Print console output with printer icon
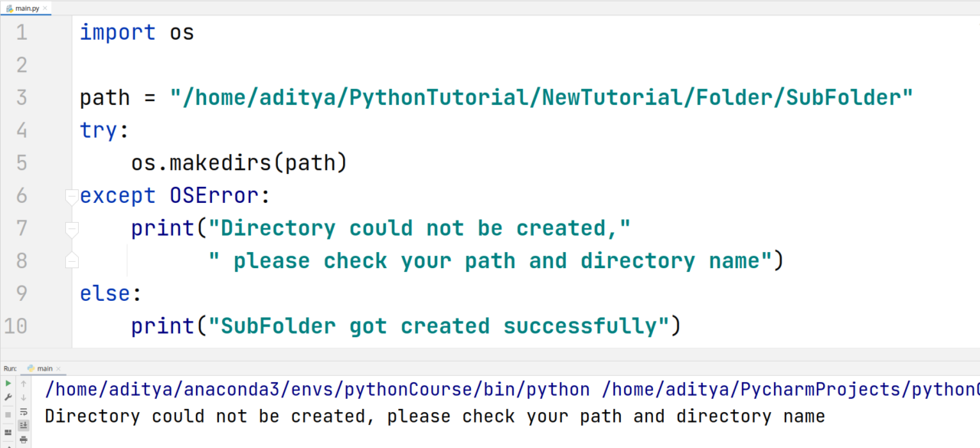The image size is (980, 448). [24, 437]
